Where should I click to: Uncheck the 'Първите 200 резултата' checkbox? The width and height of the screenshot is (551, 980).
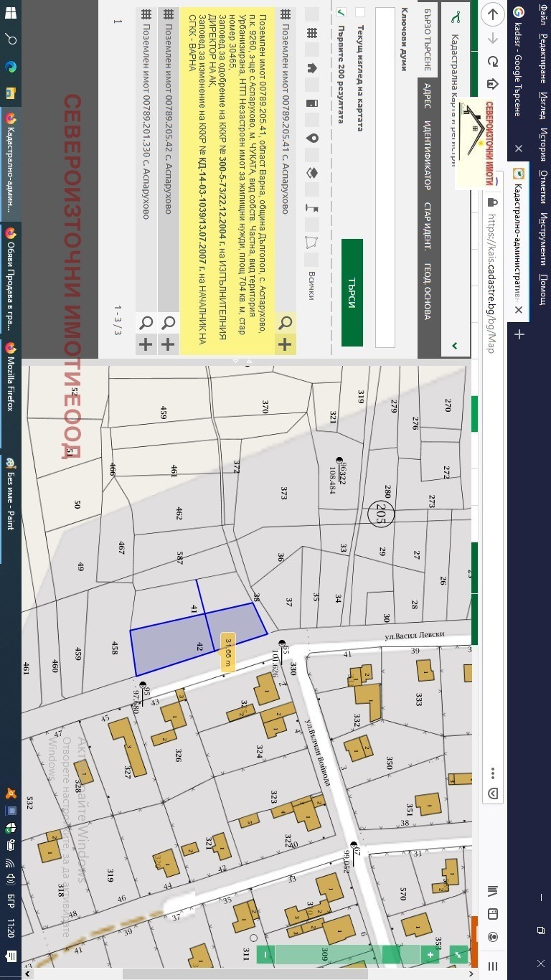point(341,12)
